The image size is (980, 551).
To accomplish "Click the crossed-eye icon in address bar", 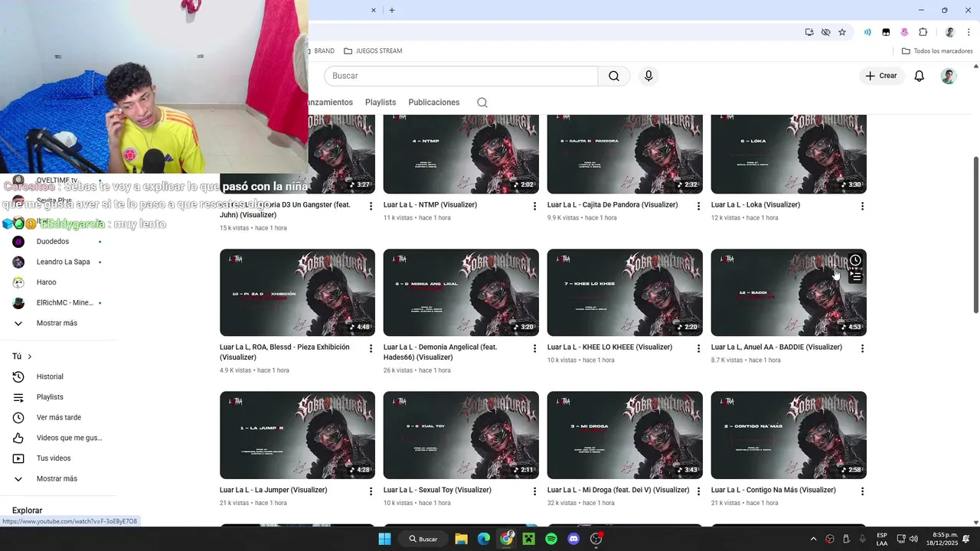I will (x=825, y=32).
